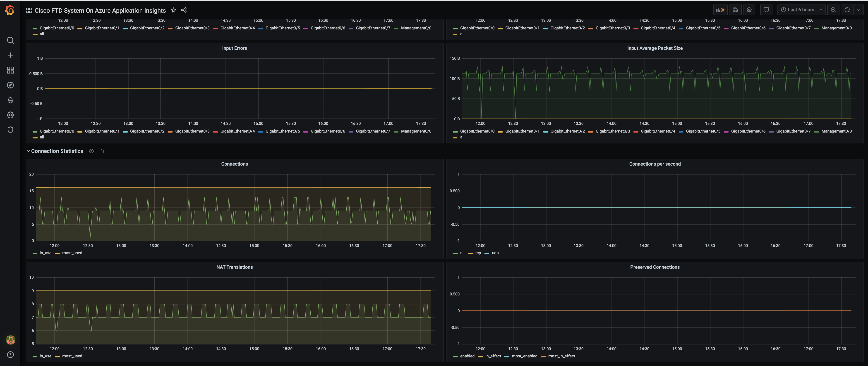Screen dimensions: 868x366
Task: Toggle most_enabled series in Preserved Connections legend
Action: click(x=524, y=356)
